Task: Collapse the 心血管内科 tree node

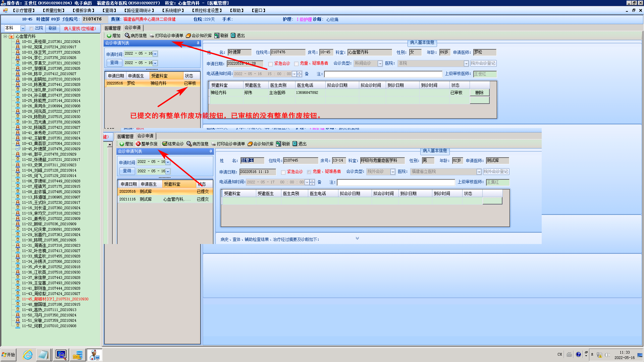Action: click(5, 36)
